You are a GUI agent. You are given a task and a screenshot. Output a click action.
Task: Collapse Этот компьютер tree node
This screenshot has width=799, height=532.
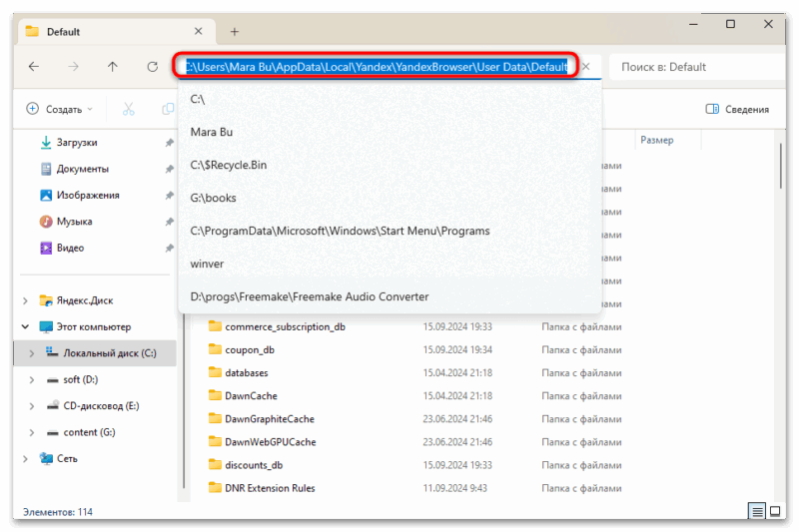click(26, 326)
